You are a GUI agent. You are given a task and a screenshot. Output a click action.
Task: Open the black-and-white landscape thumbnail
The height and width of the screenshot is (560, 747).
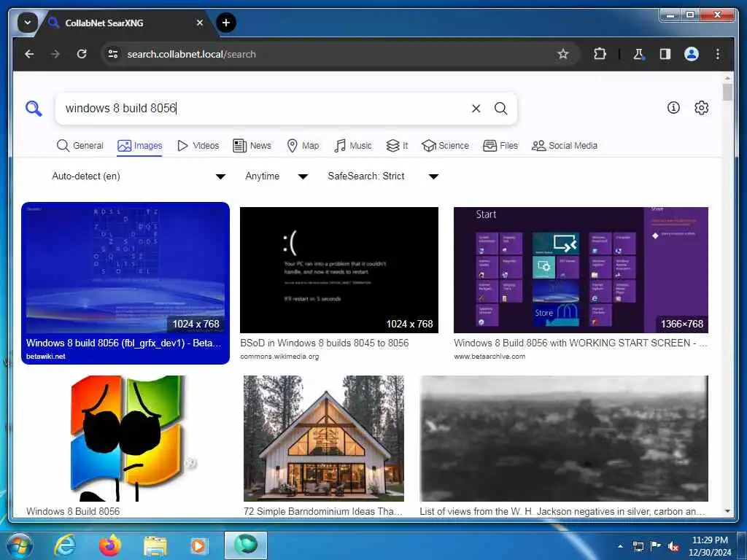[564, 438]
